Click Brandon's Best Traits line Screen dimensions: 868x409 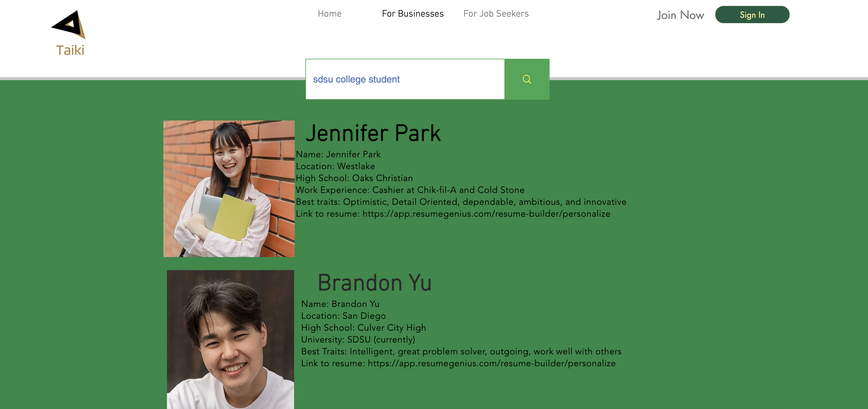(461, 351)
